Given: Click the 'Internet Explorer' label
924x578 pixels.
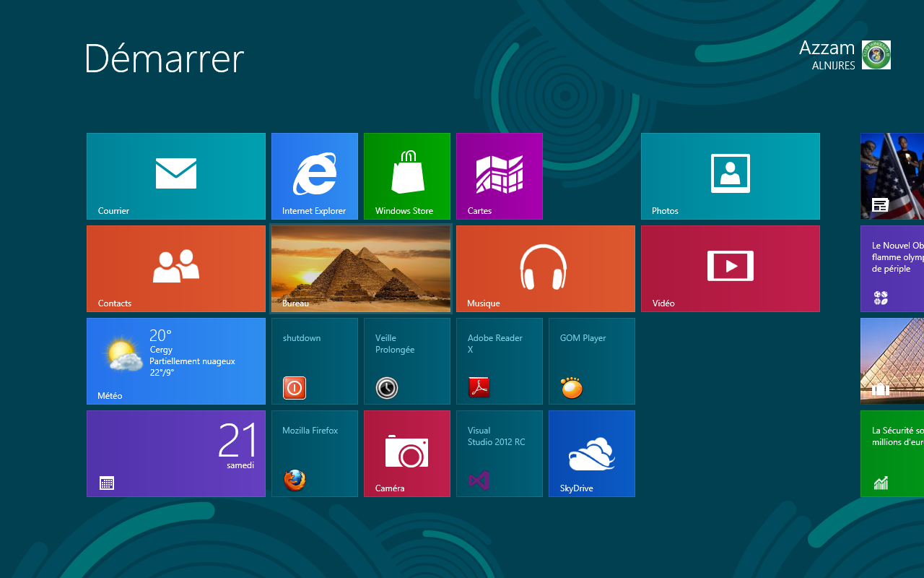Looking at the screenshot, I should tap(314, 211).
